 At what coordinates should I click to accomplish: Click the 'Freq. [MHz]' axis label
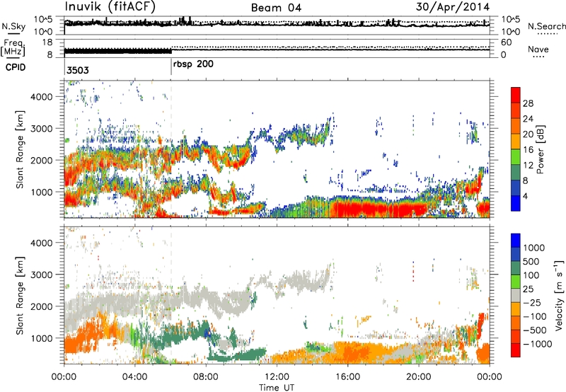13,48
